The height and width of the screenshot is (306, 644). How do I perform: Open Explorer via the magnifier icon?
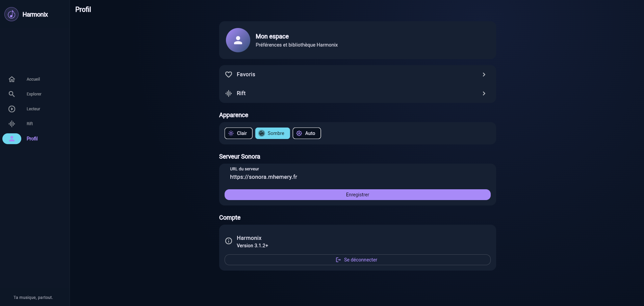[x=12, y=94]
